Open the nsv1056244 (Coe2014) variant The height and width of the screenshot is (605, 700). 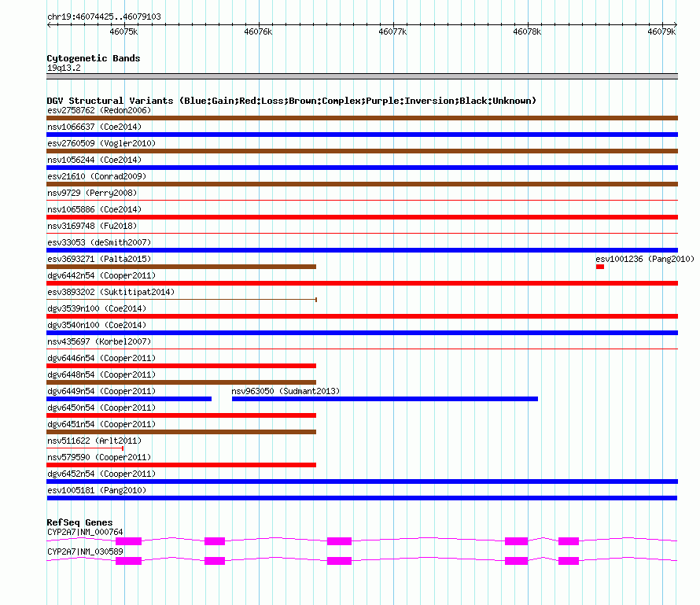362,168
